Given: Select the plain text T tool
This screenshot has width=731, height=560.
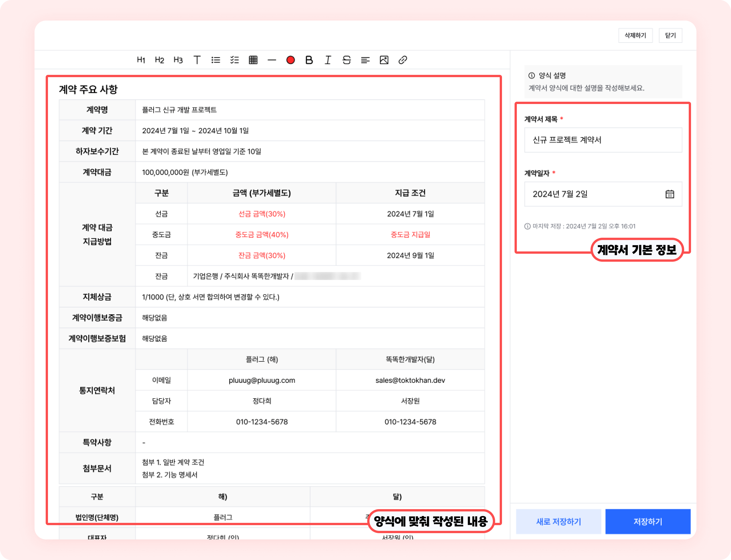Looking at the screenshot, I should [197, 60].
